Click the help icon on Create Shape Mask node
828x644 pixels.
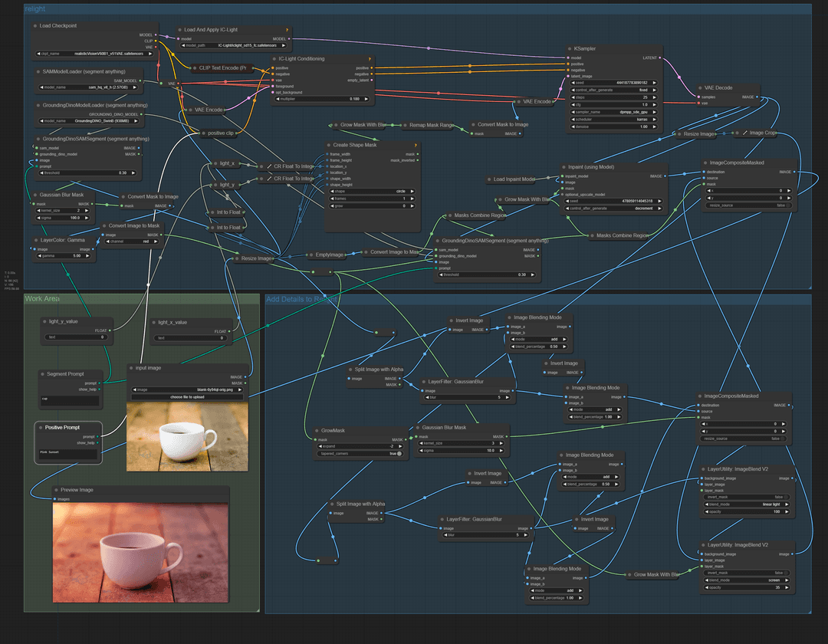click(x=415, y=144)
